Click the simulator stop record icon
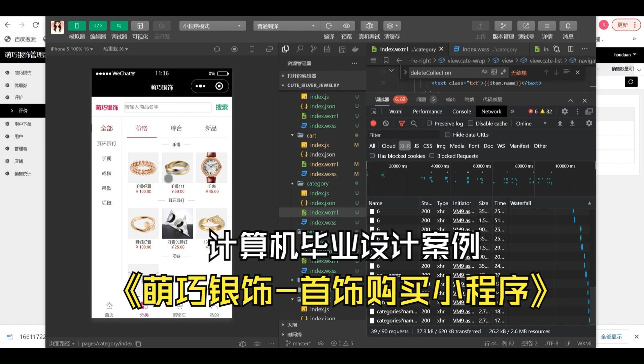 (x=235, y=49)
